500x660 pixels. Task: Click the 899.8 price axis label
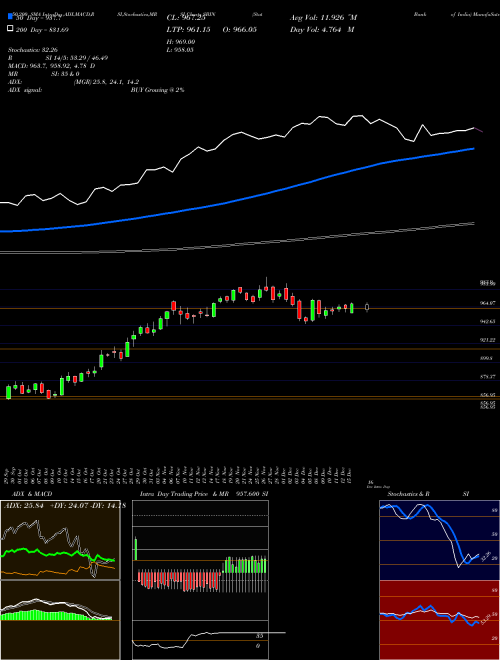click(487, 358)
